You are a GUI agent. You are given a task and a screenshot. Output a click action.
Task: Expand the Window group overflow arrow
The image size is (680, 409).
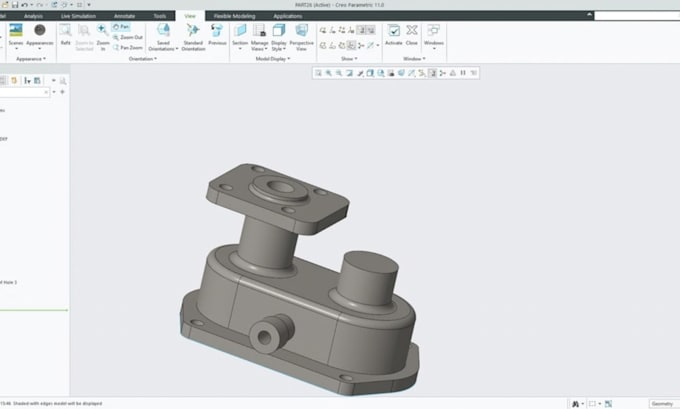(424, 59)
